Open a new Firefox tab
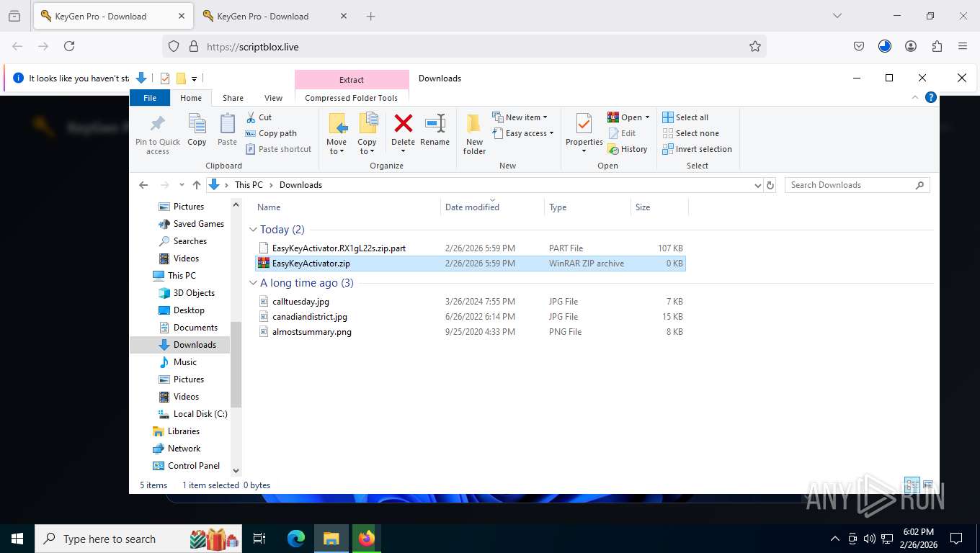Image resolution: width=980 pixels, height=553 pixels. coord(370,16)
